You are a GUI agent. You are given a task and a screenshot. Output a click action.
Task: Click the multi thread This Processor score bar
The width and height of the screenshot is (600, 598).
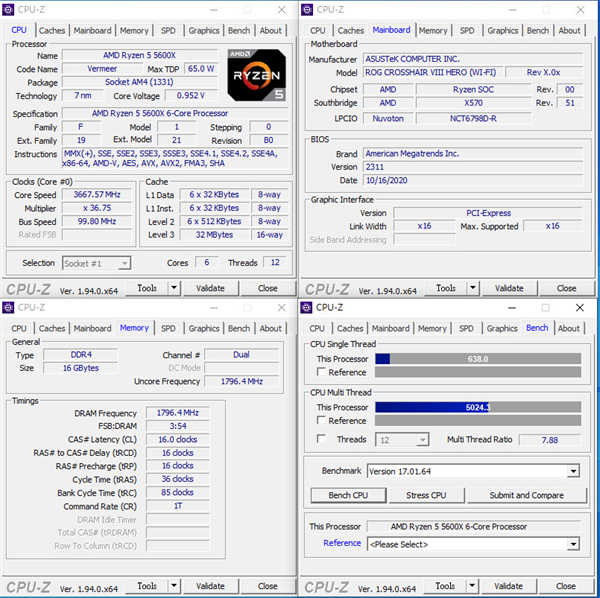[478, 407]
